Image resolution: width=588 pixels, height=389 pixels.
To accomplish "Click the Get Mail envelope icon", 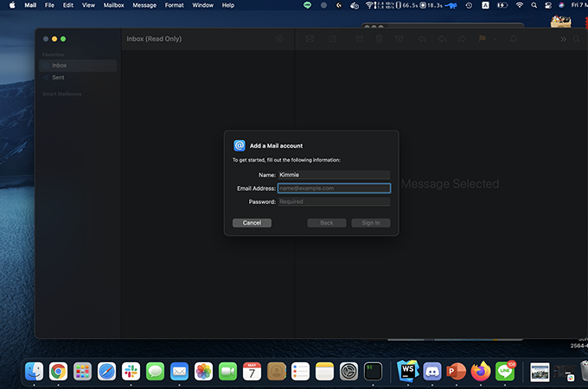I will (310, 39).
